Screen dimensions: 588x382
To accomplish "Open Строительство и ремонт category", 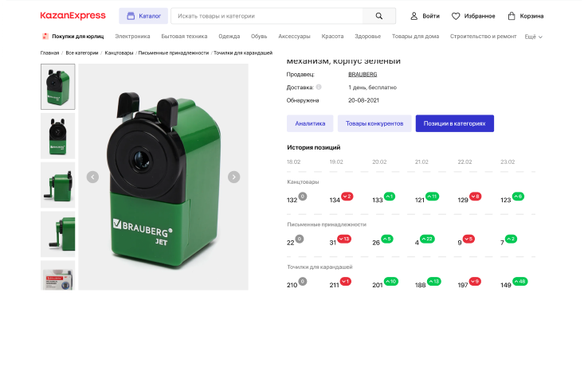I will click(483, 37).
